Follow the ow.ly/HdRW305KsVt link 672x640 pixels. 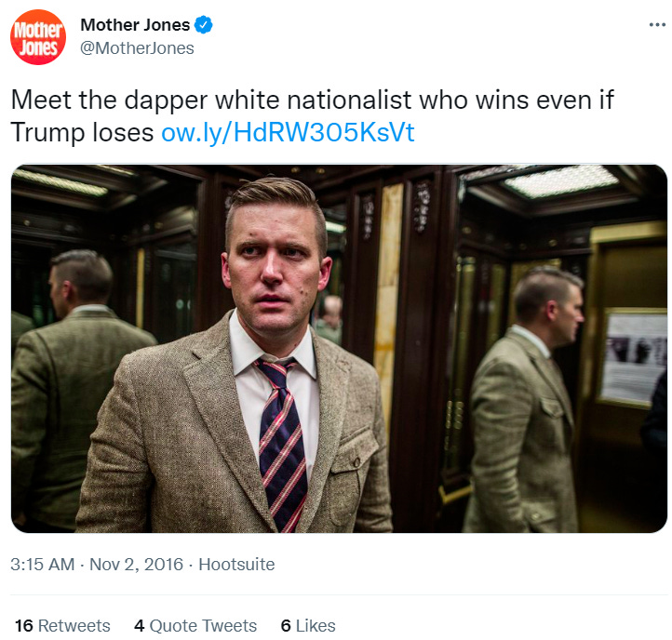point(288,132)
